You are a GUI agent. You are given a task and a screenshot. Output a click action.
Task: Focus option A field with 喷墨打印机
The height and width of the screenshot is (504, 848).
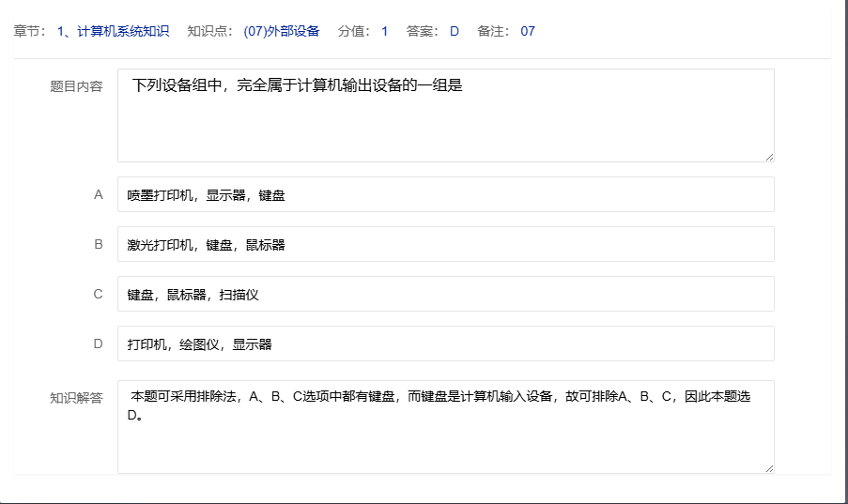tap(445, 194)
